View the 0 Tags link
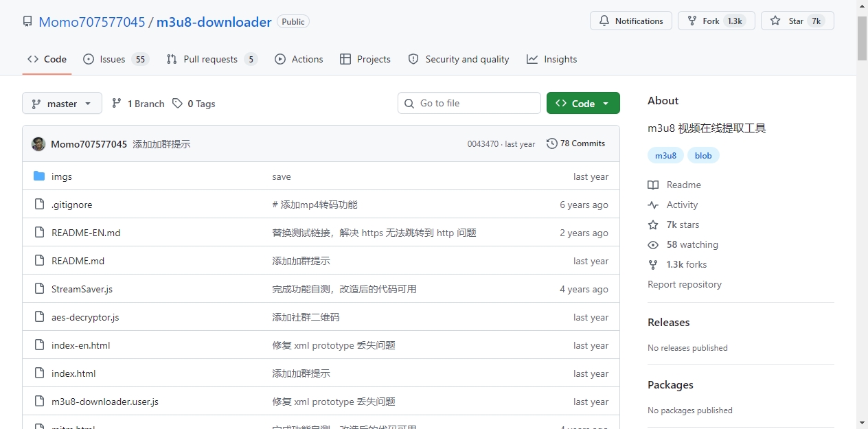This screenshot has height=429, width=868. tap(194, 104)
